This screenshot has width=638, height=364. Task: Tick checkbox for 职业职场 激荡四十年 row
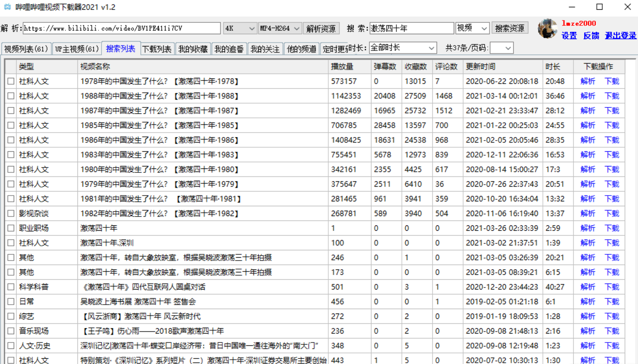[11, 228]
